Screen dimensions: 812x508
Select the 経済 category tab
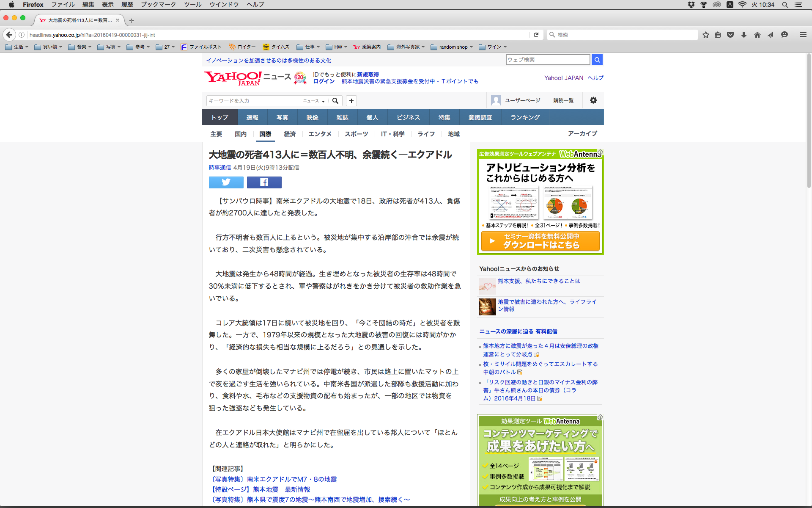pos(290,134)
